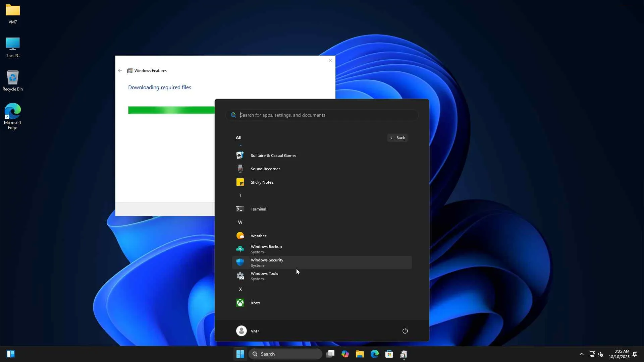Launch Terminal from the All list
The image size is (644, 362).
coord(258,209)
